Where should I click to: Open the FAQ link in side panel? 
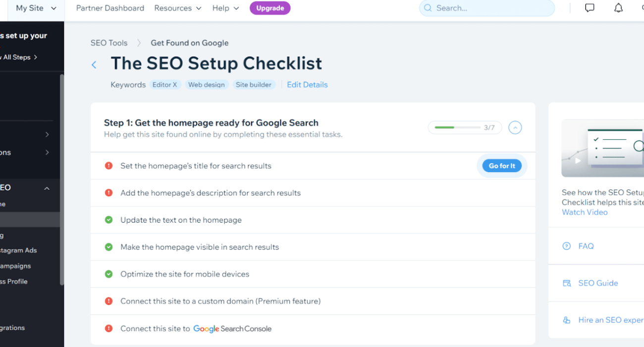click(586, 246)
